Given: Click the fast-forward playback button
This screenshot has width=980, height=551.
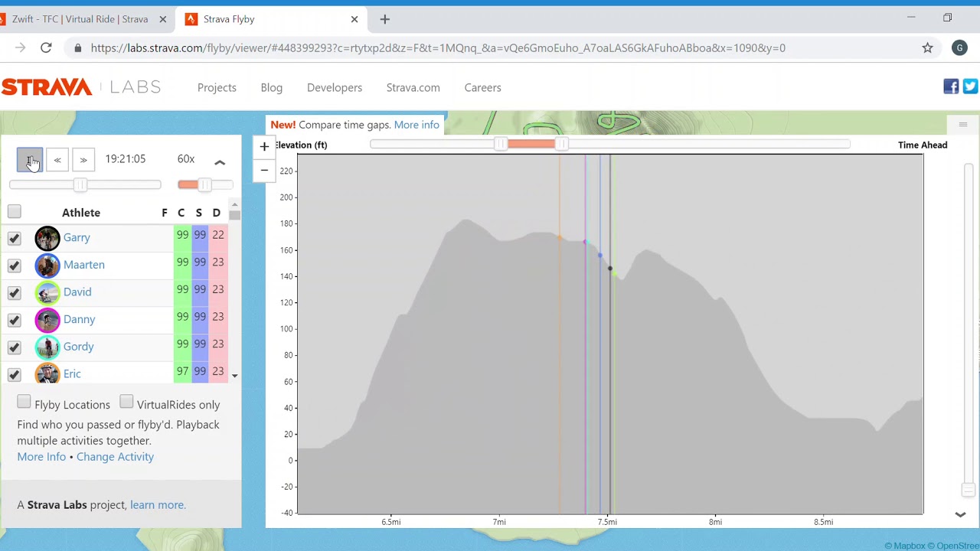Looking at the screenshot, I should (x=83, y=160).
